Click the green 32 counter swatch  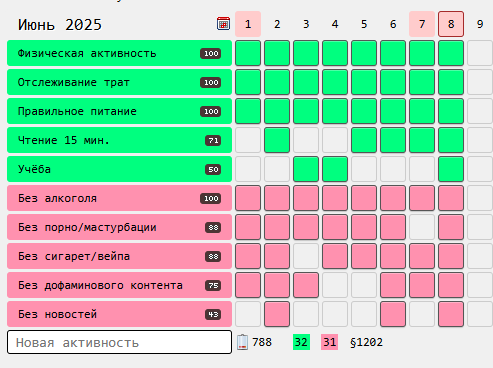click(x=301, y=342)
